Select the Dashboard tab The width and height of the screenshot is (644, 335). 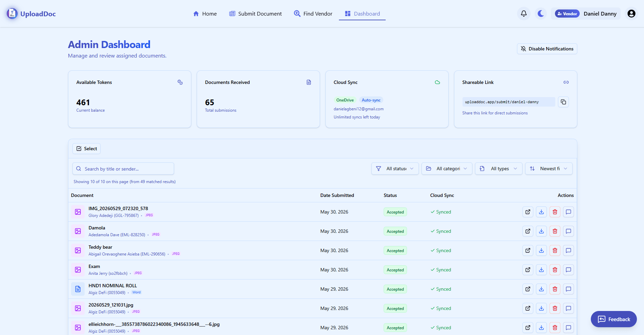pyautogui.click(x=362, y=14)
